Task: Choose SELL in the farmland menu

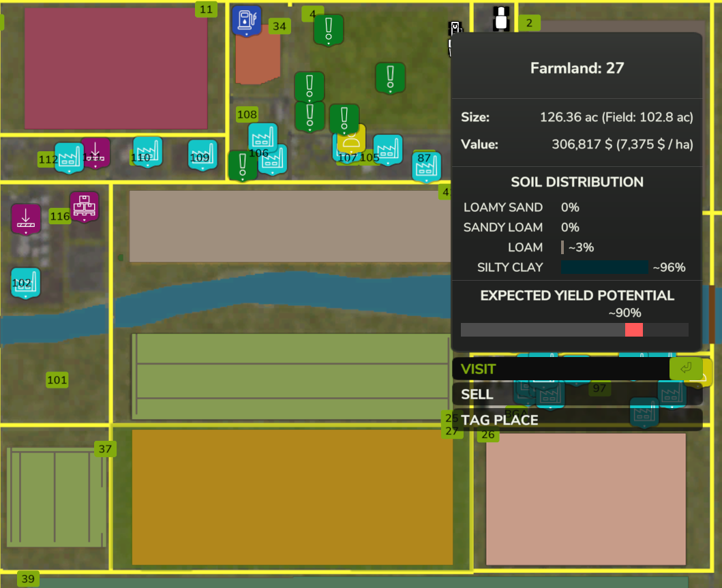Action: pyautogui.click(x=577, y=394)
